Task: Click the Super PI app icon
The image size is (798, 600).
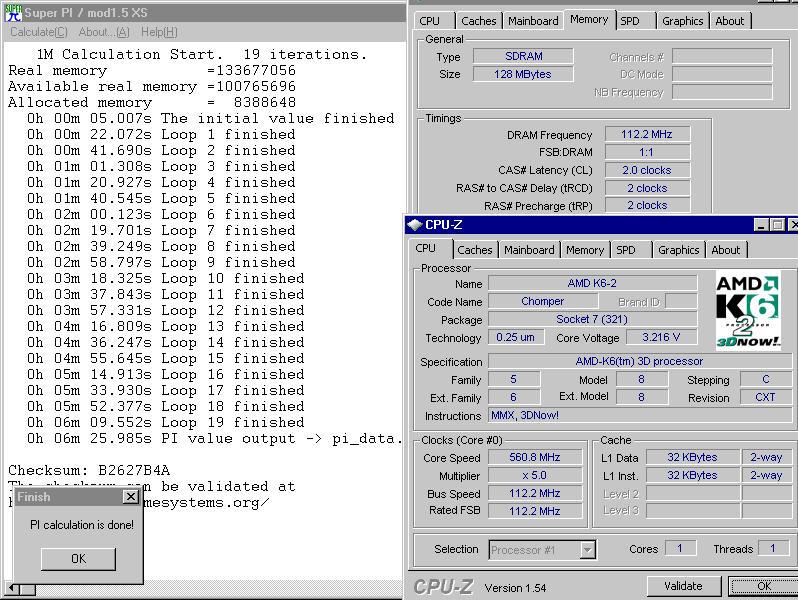Action: click(13, 13)
